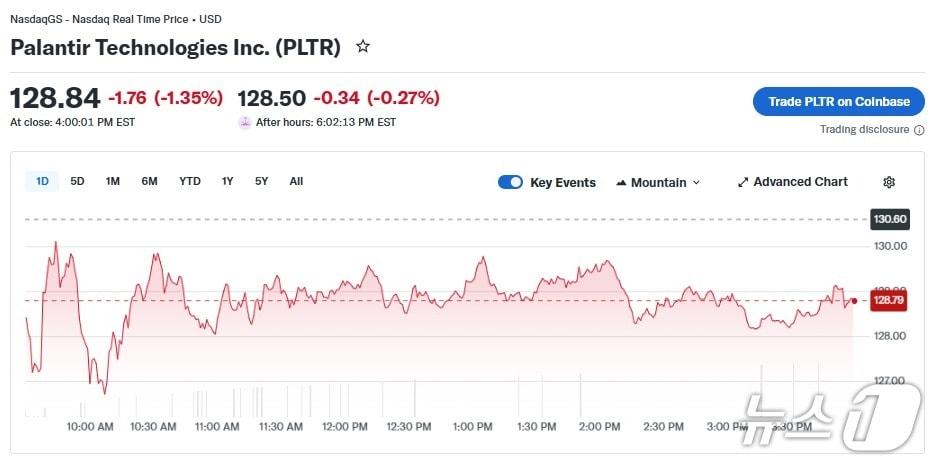Image resolution: width=935 pixels, height=465 pixels.
Task: Click the after hours moon icon
Action: [x=244, y=122]
